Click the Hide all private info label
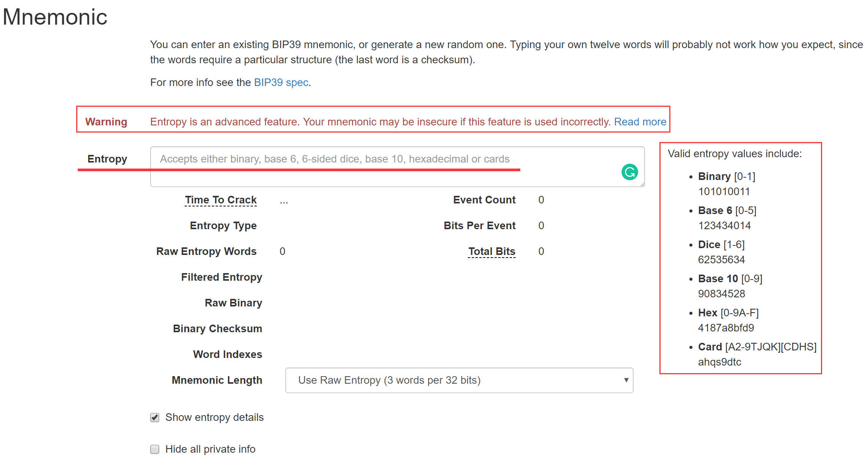The width and height of the screenshot is (868, 461). [210, 449]
